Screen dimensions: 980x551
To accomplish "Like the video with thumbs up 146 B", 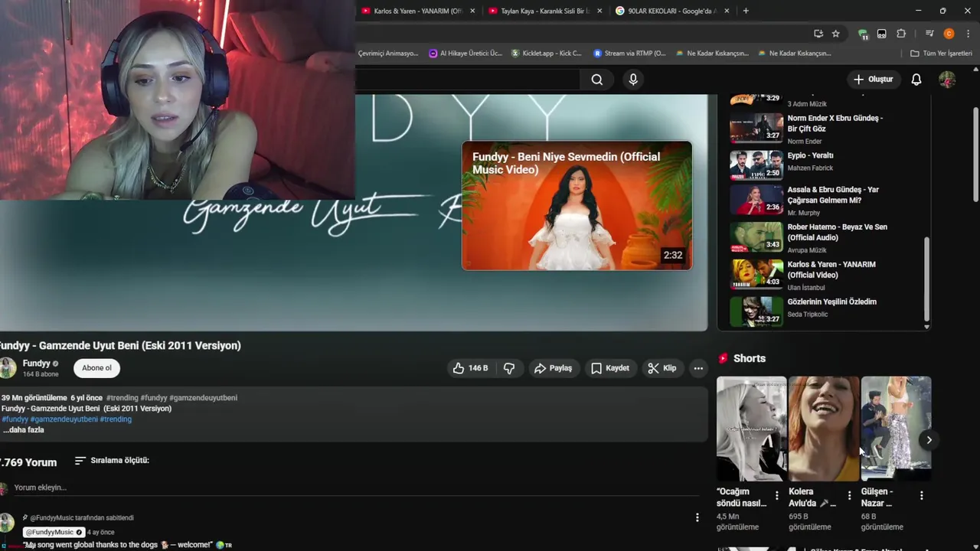I will pos(470,368).
